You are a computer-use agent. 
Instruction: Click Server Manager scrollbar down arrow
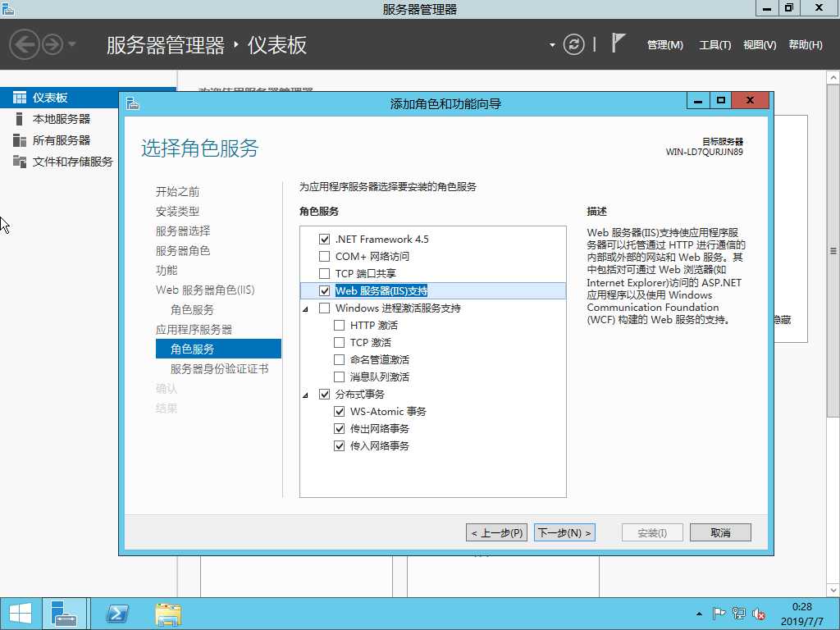833,591
